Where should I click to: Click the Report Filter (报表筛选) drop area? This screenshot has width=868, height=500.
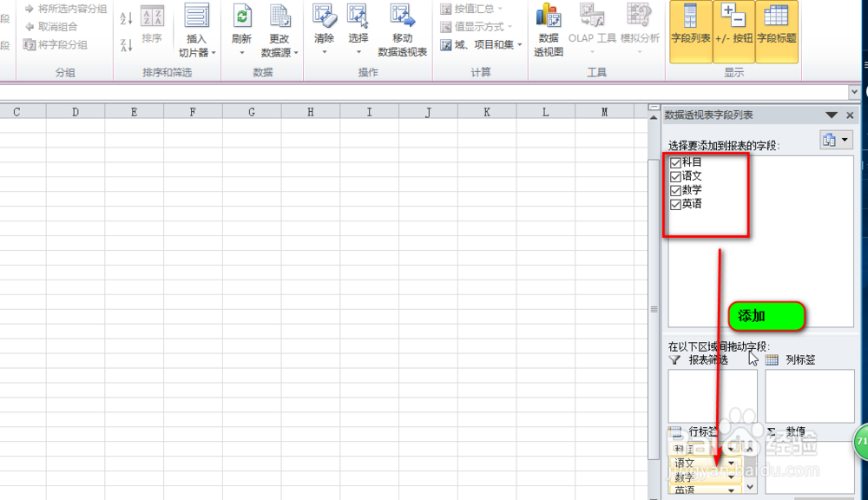tap(713, 396)
